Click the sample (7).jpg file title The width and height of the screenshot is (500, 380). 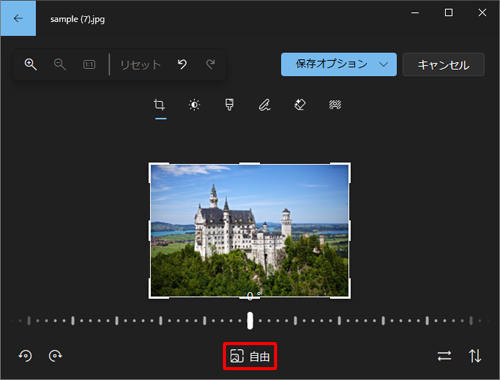coord(77,19)
